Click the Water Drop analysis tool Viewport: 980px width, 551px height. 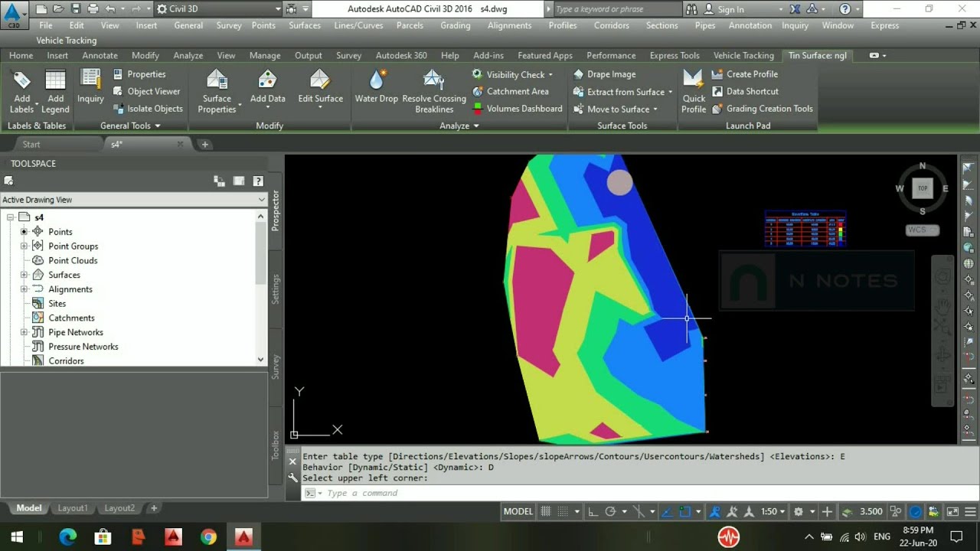(x=377, y=86)
